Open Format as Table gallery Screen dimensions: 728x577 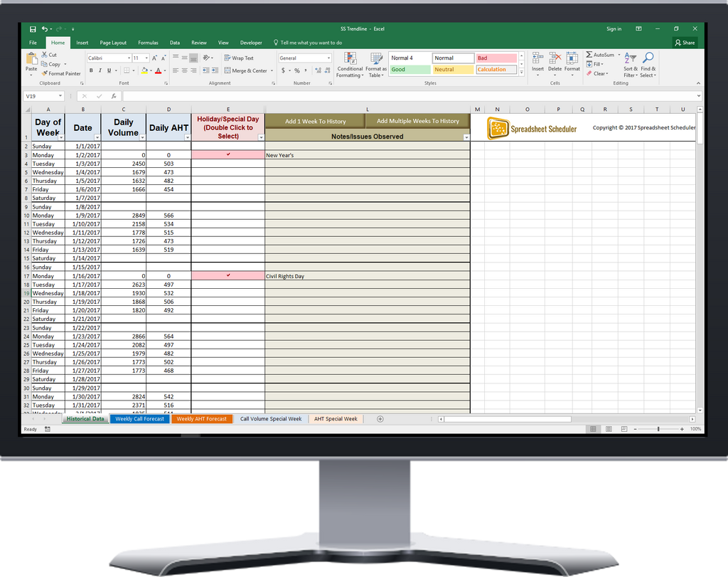click(x=375, y=65)
